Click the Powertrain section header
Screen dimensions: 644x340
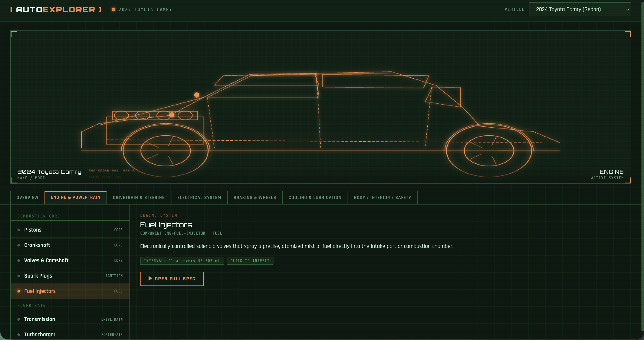click(32, 305)
